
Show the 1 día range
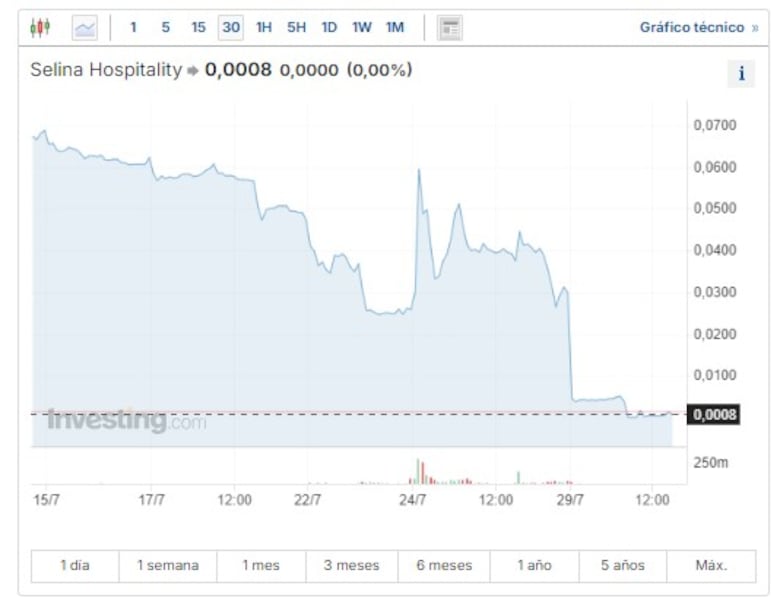(75, 566)
